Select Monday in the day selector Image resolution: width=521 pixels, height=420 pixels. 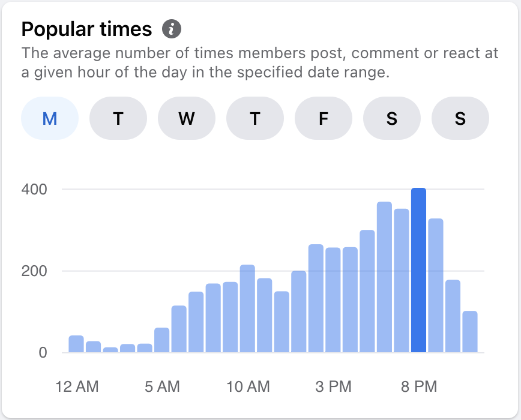tap(50, 118)
